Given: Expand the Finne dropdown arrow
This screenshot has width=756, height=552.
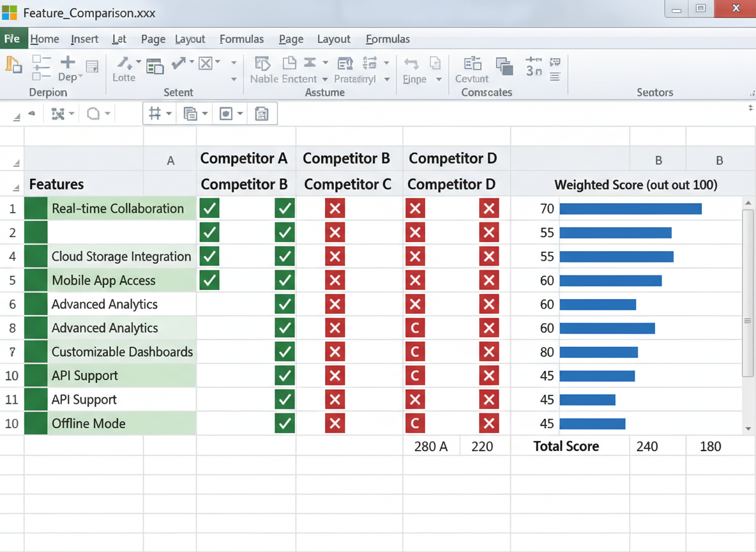Looking at the screenshot, I should 437,79.
